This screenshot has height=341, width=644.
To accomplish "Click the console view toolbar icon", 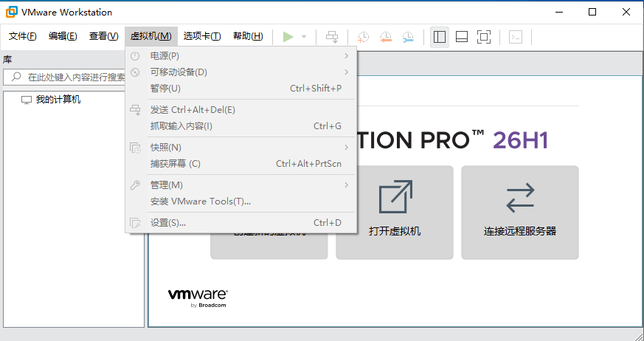I will pyautogui.click(x=516, y=37).
